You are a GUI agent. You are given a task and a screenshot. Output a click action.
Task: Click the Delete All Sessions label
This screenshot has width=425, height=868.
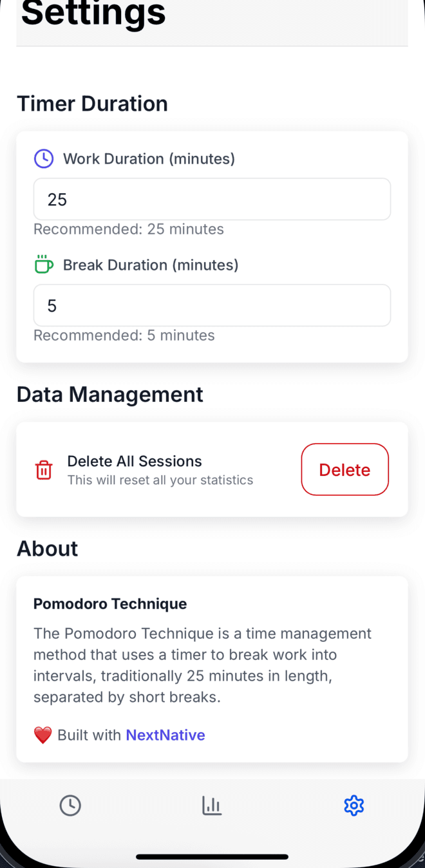point(134,461)
